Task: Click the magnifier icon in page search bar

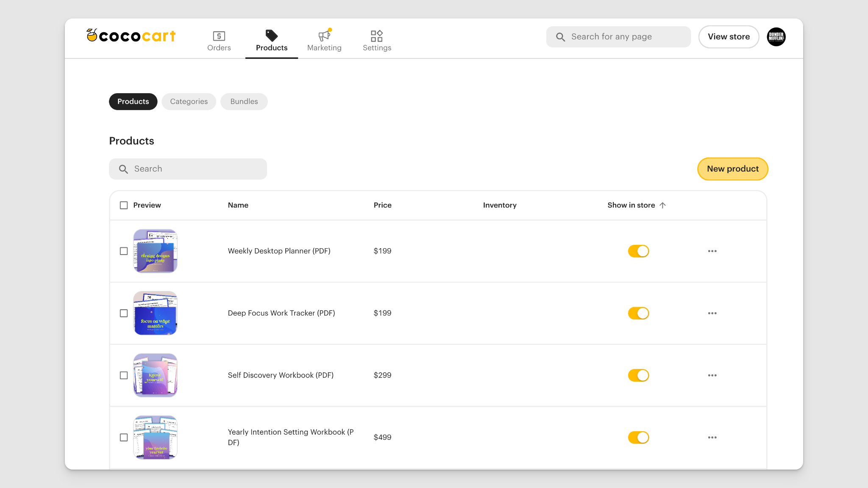Action: (560, 37)
